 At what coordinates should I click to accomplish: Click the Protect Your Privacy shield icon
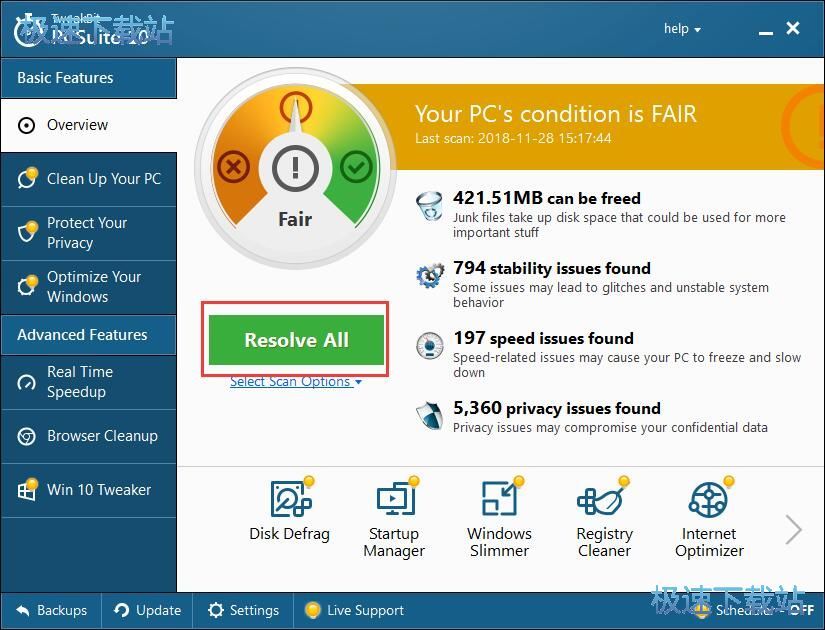[x=27, y=232]
